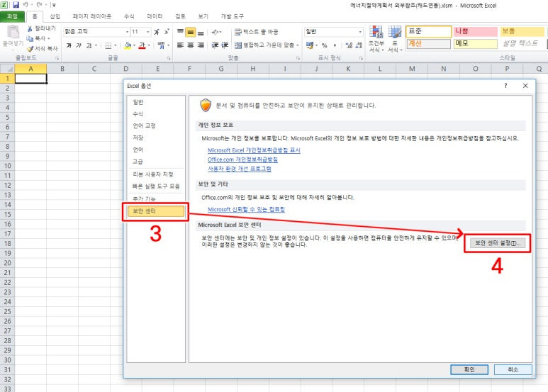Screen dimensions: 548x392
Task: Click the fill color bucket icon
Action: 128,45
